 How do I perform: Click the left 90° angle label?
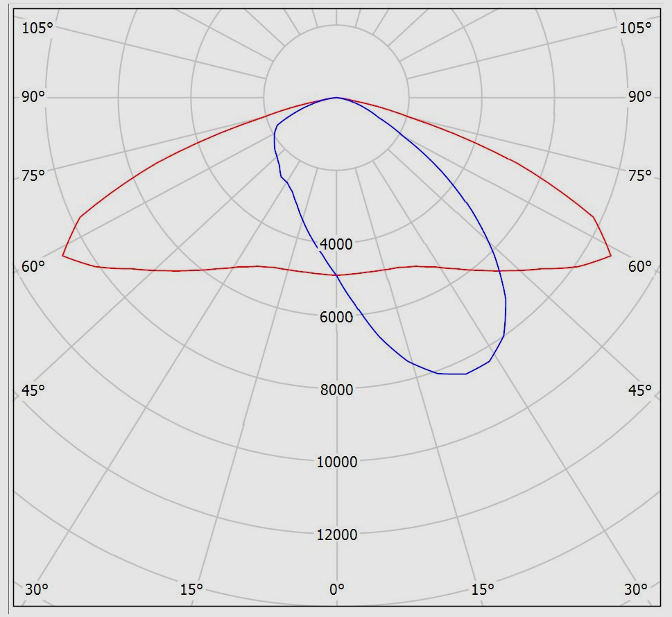click(x=33, y=96)
